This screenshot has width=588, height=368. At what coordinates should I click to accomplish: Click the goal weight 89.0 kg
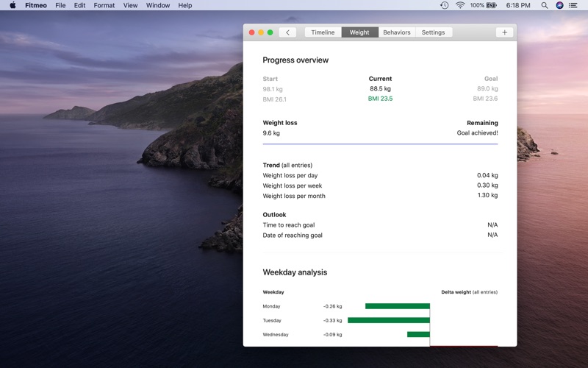click(x=487, y=88)
